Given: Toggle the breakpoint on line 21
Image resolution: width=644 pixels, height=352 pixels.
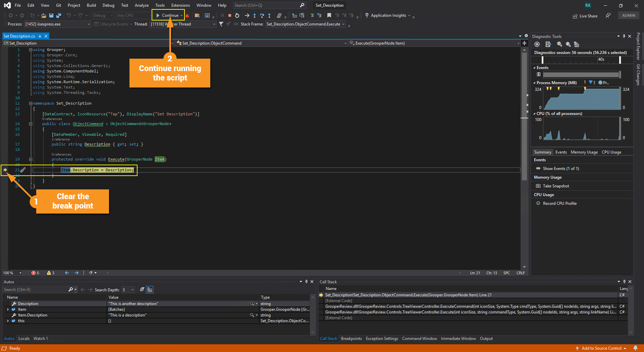Looking at the screenshot, I should click(x=5, y=170).
